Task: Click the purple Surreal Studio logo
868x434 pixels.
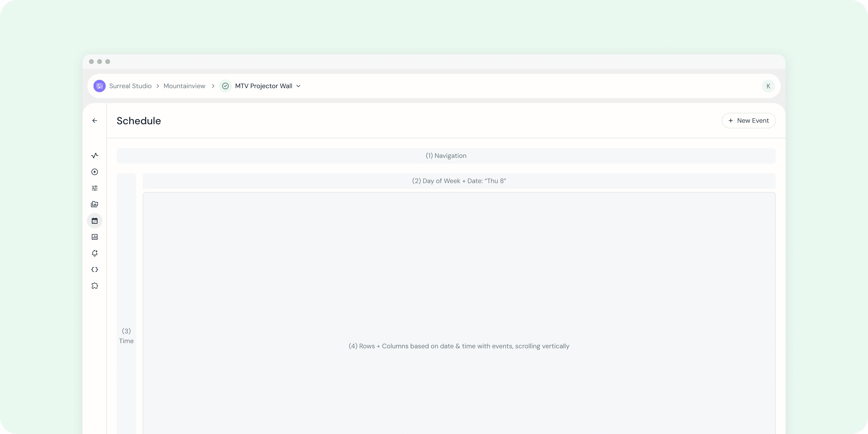Action: coord(99,86)
